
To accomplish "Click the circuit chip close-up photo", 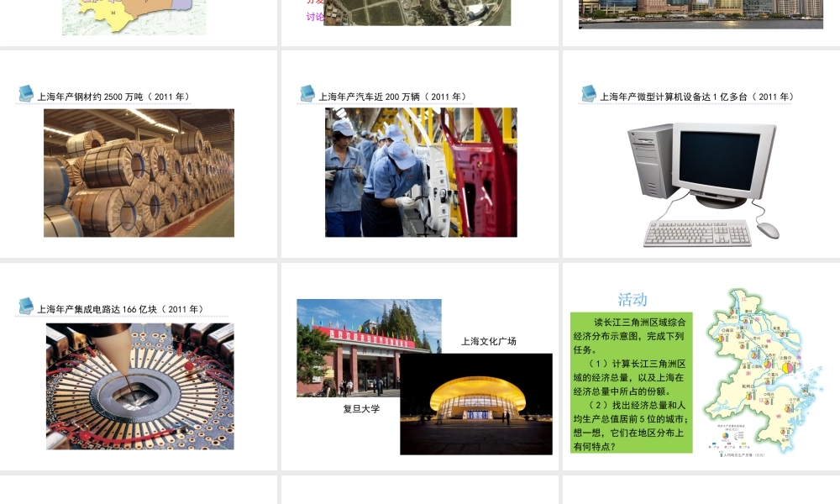I will 139,386.
